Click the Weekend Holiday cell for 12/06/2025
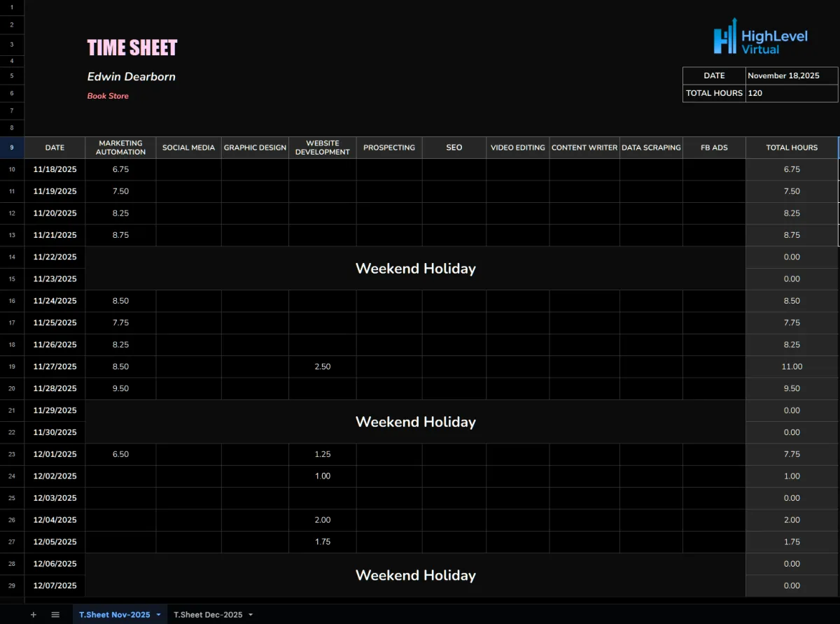Viewport: 840px width, 624px height. pyautogui.click(x=416, y=575)
